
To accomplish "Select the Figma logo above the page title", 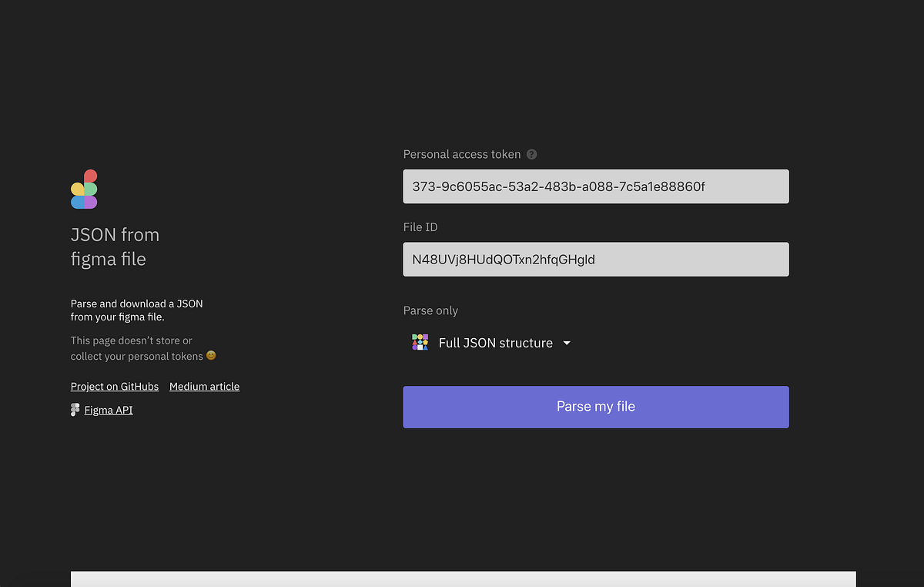I will click(85, 188).
